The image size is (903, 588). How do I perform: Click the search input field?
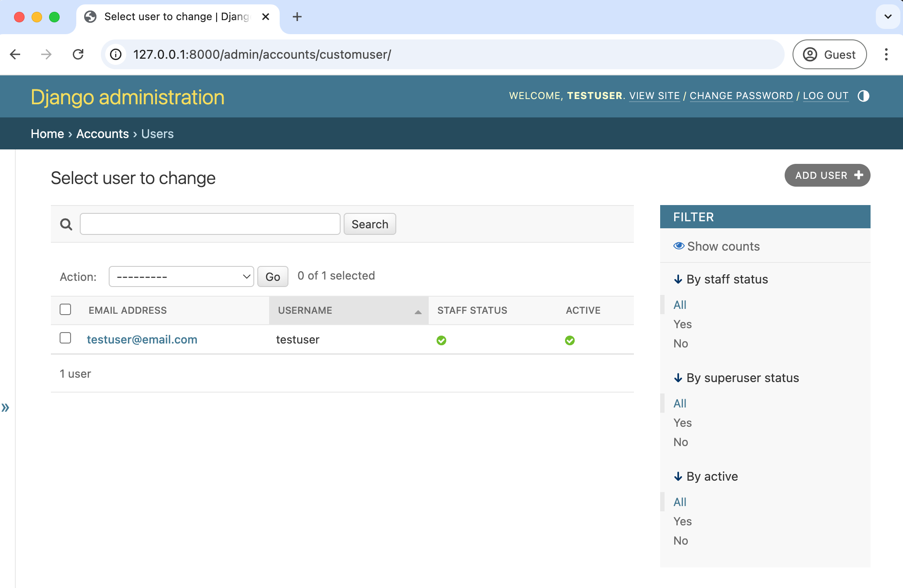(x=209, y=223)
